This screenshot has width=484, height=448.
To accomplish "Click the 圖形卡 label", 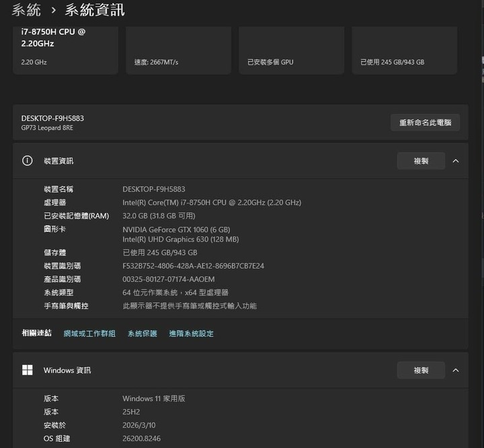I will 54,229.
